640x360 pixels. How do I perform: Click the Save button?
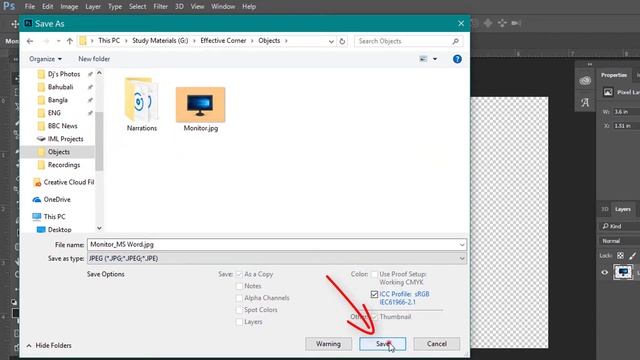point(382,344)
